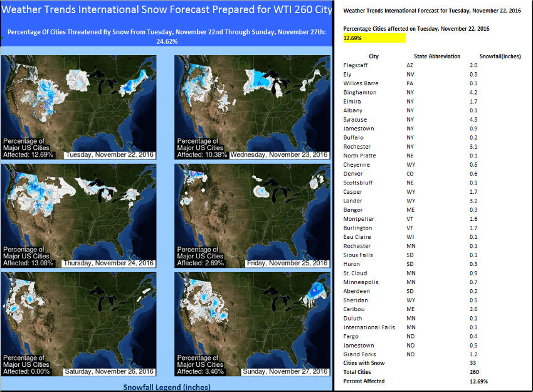This screenshot has height=392, width=533.
Task: Open the Tuesday, November 22 snow map
Action: tap(80, 107)
